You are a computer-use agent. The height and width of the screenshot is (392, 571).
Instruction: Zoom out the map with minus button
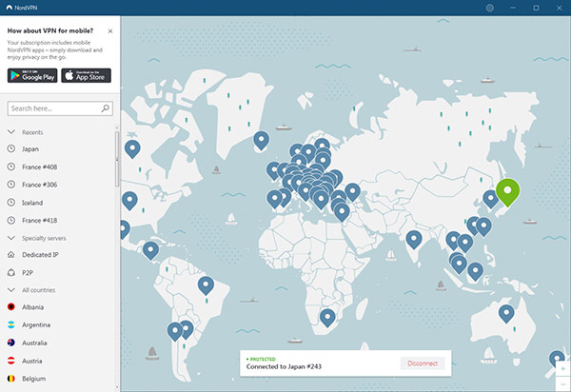(x=563, y=384)
